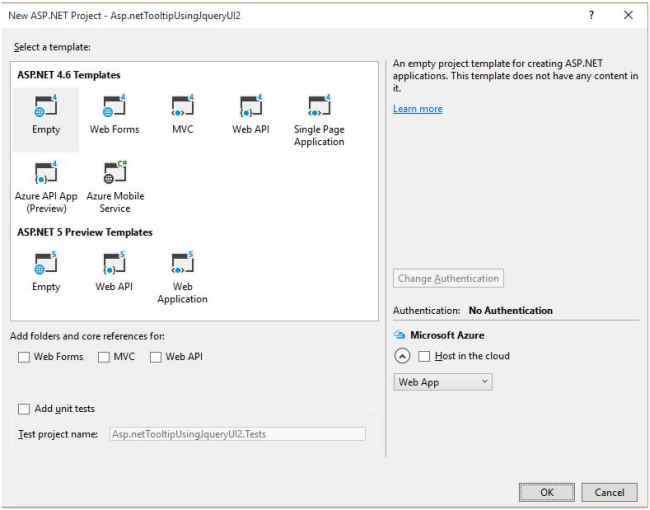
Task: Close the New ASP.NET Project dialog
Action: click(628, 15)
